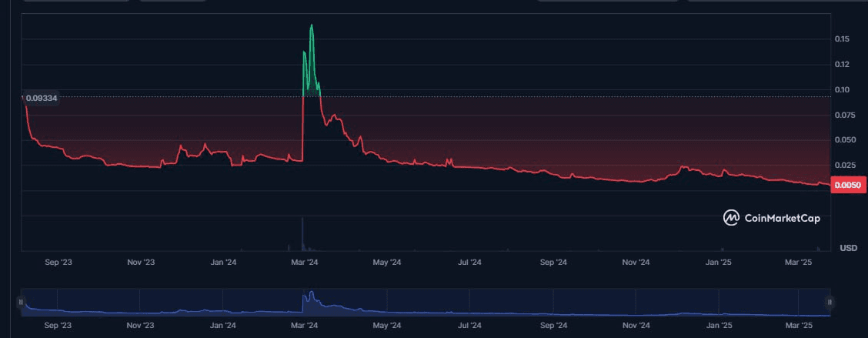Click Sep '23 label under the range navigator
The width and height of the screenshot is (868, 338).
click(x=58, y=326)
